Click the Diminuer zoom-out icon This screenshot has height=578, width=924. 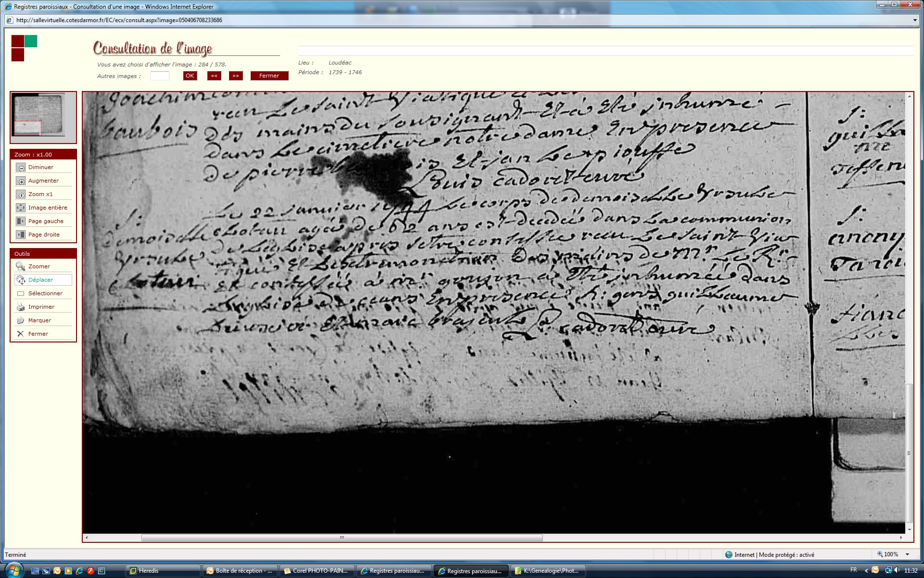click(21, 167)
